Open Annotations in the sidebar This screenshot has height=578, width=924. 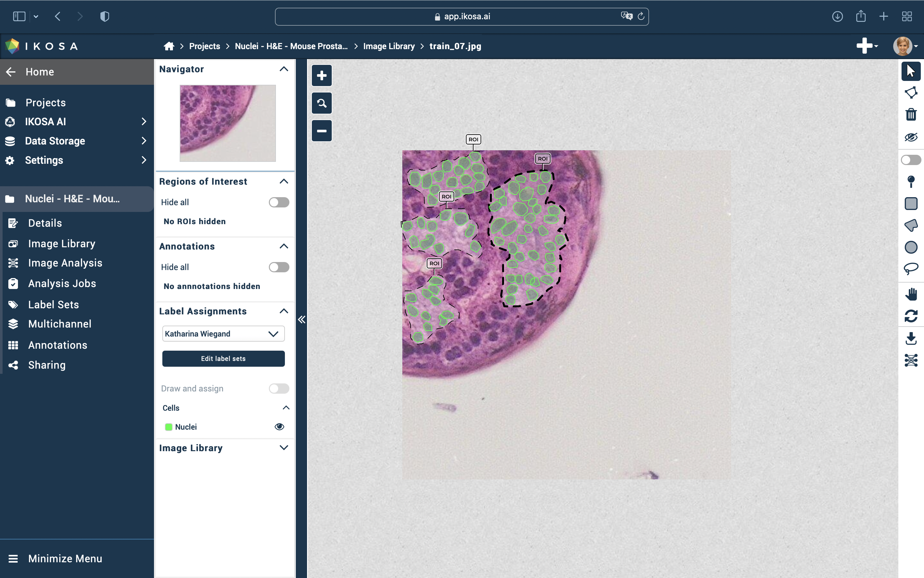point(58,345)
